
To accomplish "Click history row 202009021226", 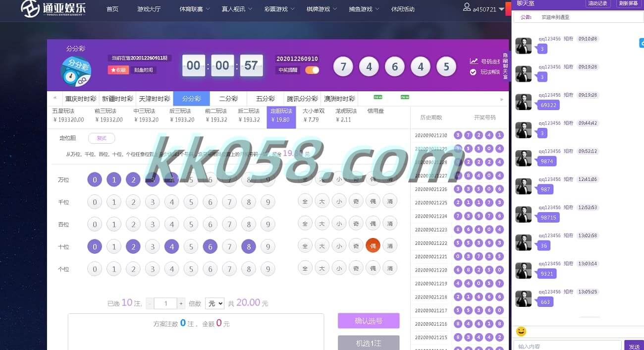I will point(459,189).
